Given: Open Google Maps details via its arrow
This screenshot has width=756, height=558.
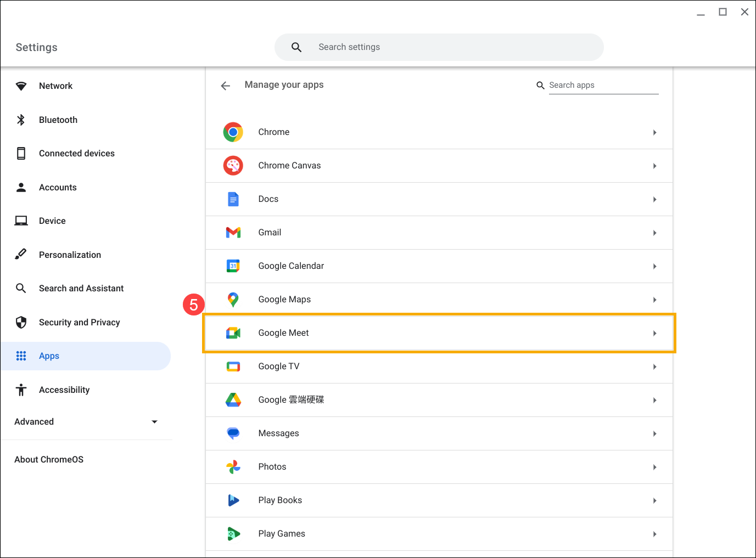Looking at the screenshot, I should [x=655, y=300].
